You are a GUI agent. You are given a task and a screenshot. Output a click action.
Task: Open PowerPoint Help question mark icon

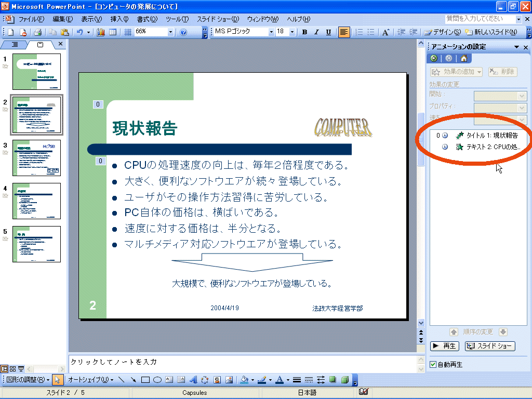point(183,32)
